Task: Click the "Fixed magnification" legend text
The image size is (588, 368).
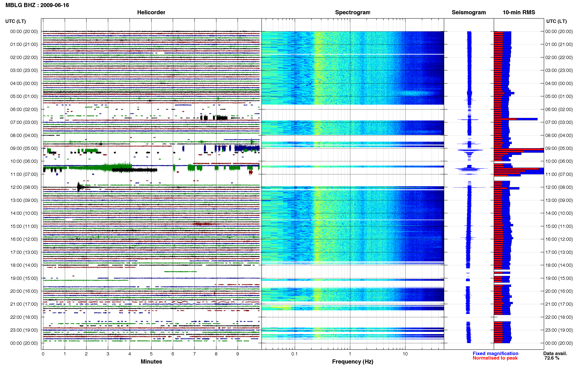Action: [495, 353]
